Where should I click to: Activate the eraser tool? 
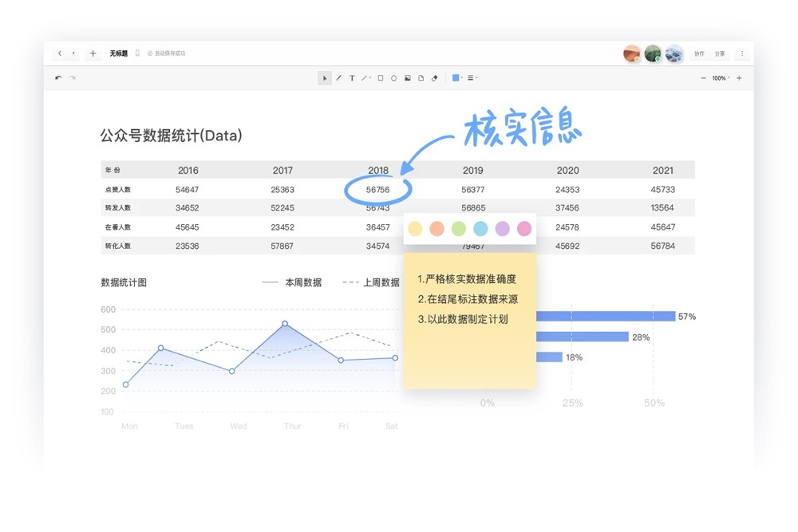(x=435, y=78)
